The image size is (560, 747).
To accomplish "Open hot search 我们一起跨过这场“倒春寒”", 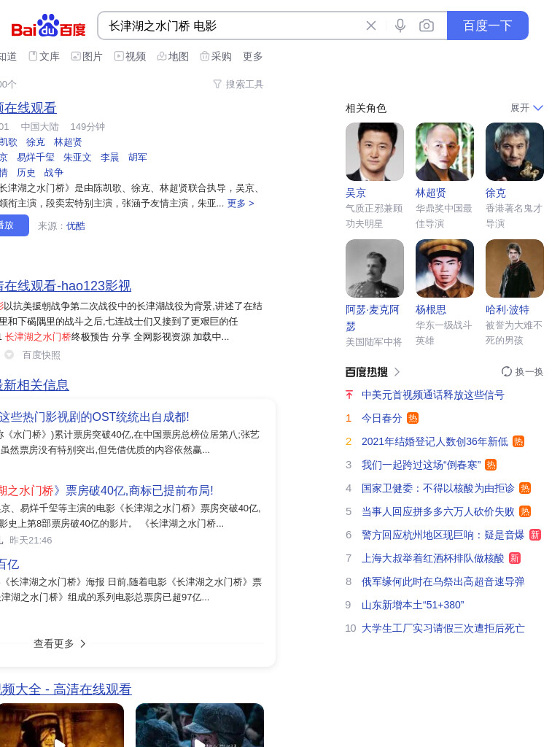I will pyautogui.click(x=421, y=465).
